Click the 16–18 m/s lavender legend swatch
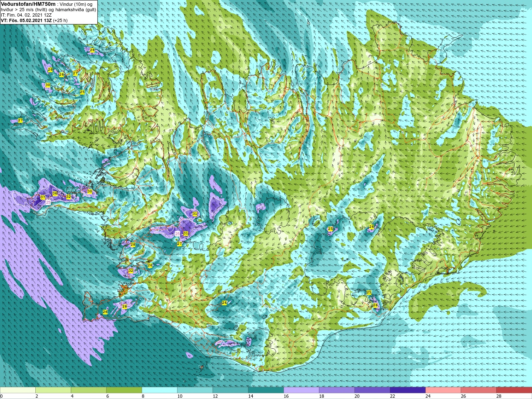 click(301, 390)
